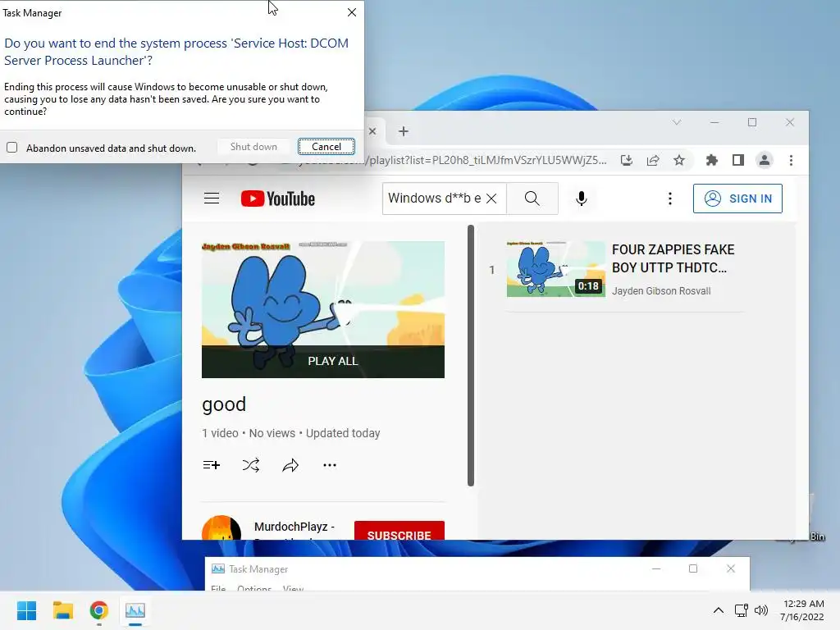Screen dimensions: 840x630
Task: Click the share playlist arrow icon
Action: click(290, 465)
